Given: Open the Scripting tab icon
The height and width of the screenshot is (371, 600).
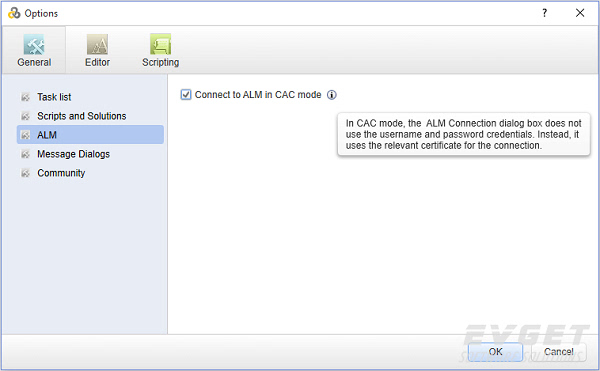Looking at the screenshot, I should tap(160, 45).
